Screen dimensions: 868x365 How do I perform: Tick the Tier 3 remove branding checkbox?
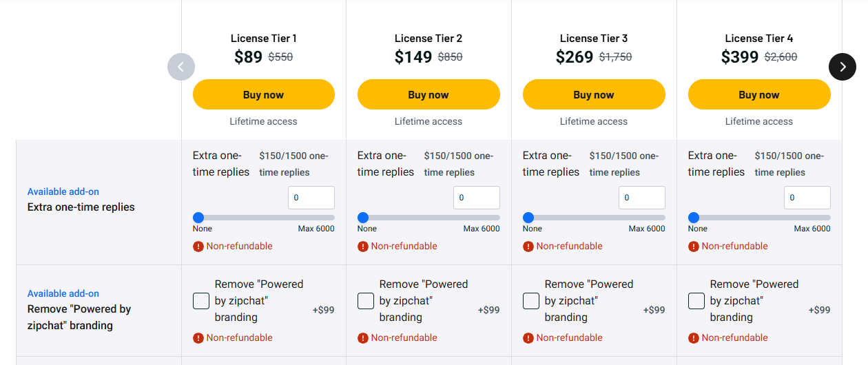click(x=531, y=301)
